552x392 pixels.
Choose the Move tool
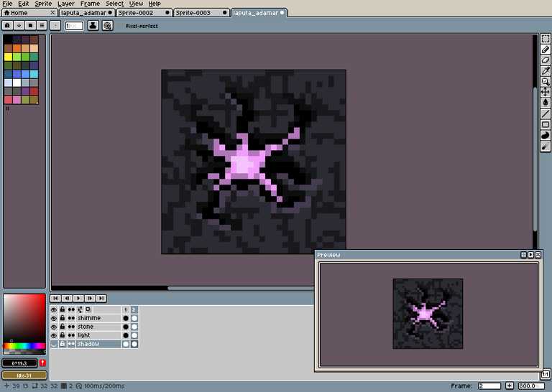546,92
